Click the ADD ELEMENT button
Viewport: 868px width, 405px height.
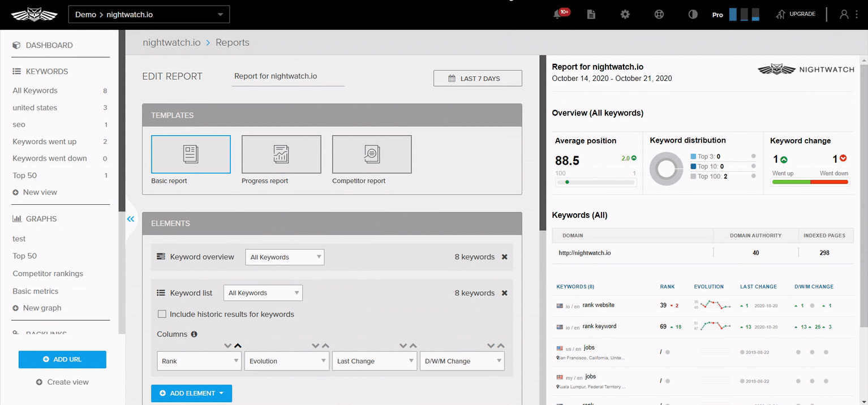coord(191,393)
